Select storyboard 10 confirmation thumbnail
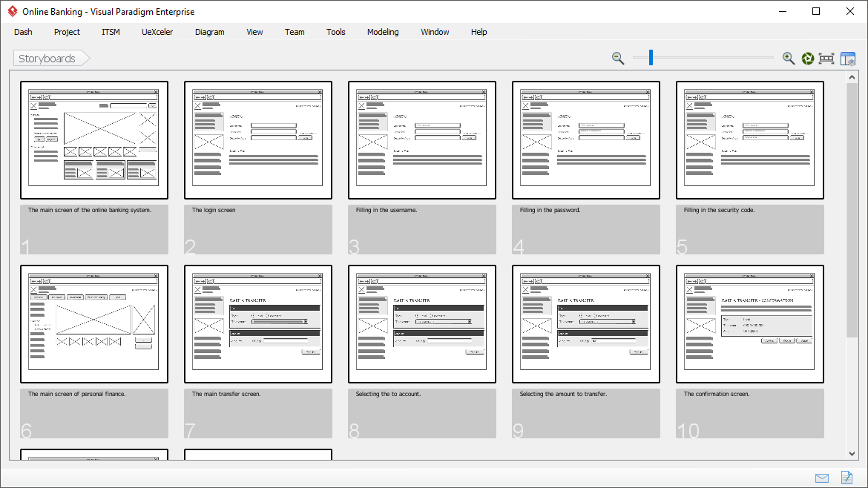This screenshot has height=488, width=868. click(749, 323)
